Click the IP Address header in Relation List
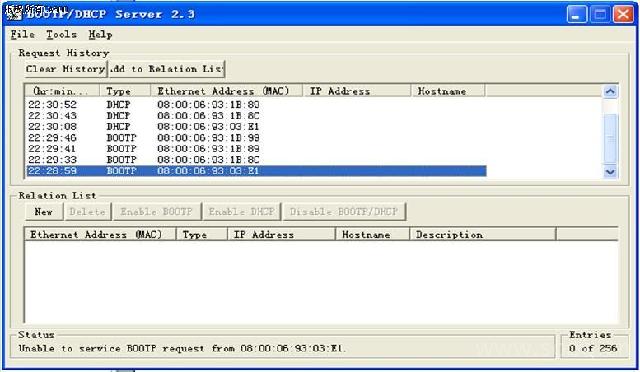 click(281, 234)
